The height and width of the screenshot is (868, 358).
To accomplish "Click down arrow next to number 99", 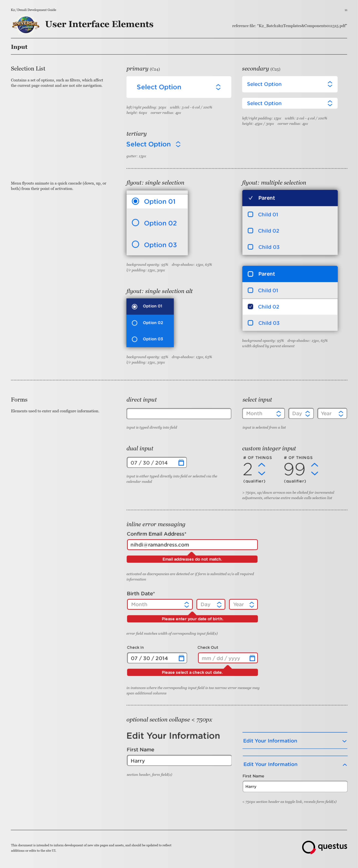I will click(x=315, y=473).
